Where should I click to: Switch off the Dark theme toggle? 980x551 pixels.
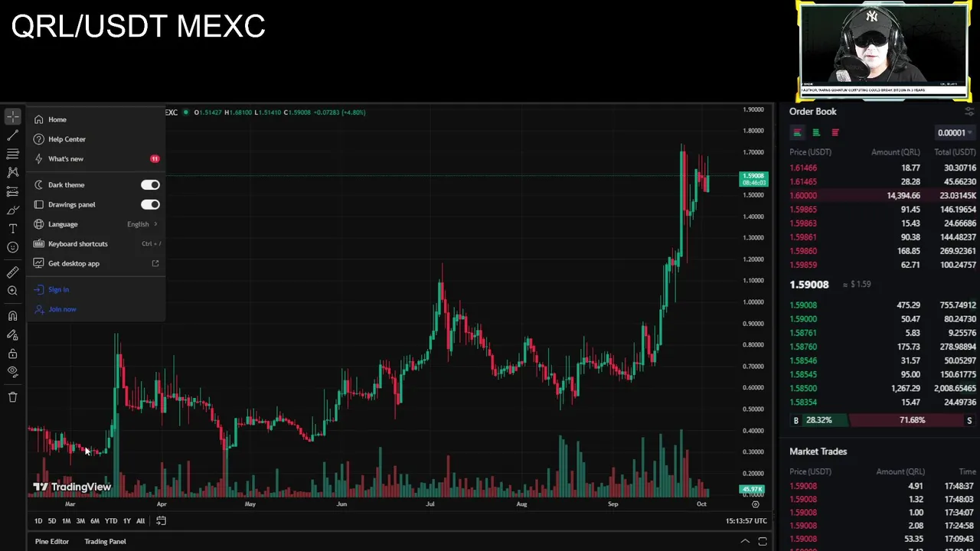[x=150, y=184]
